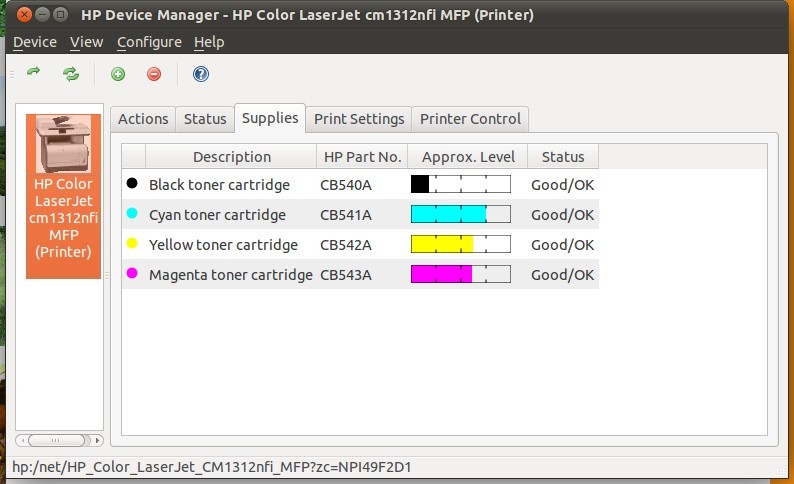
Task: Open the View menu
Action: (87, 42)
